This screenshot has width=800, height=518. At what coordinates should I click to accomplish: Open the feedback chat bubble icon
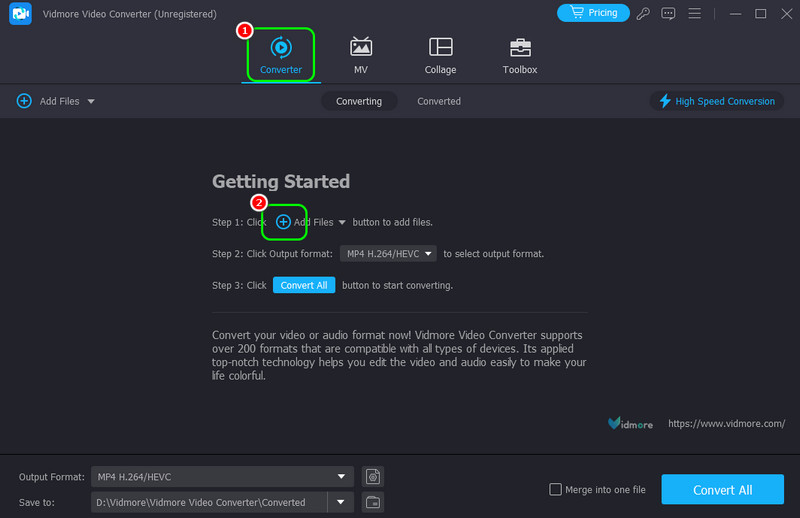(669, 13)
